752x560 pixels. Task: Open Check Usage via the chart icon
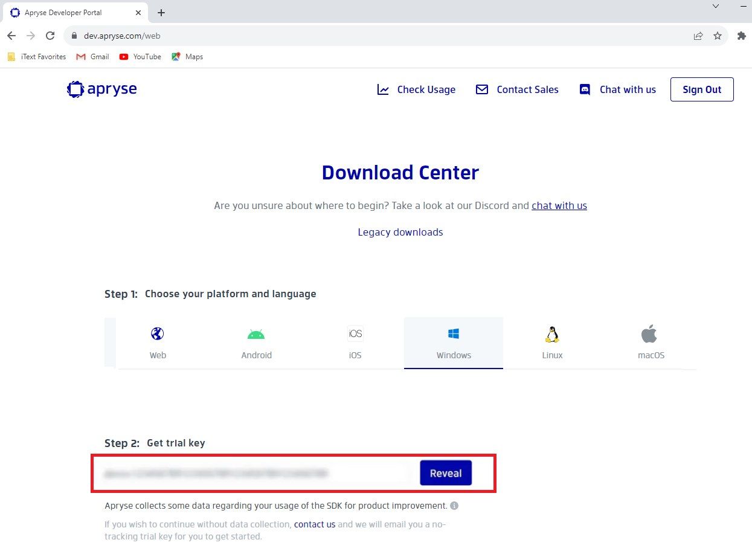pos(383,89)
